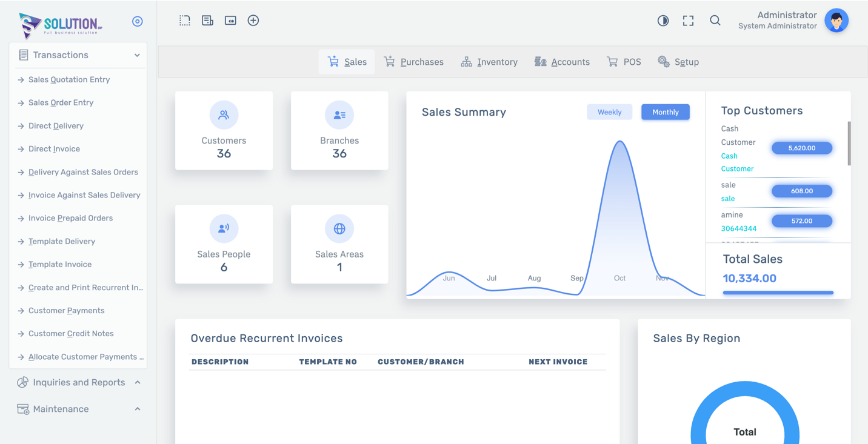Click the Administrator user name
The height and width of the screenshot is (444, 868).
[787, 15]
